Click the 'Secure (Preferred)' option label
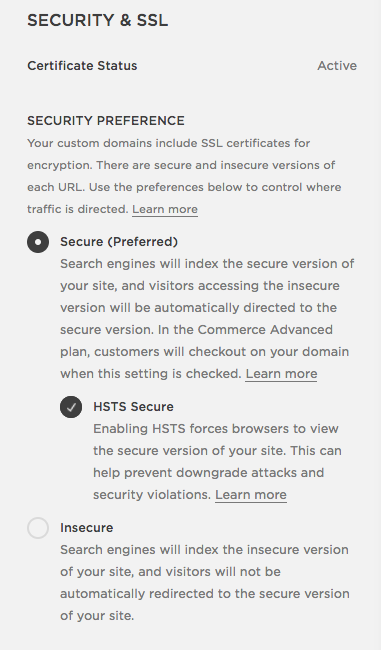This screenshot has height=650, width=381. click(119, 242)
